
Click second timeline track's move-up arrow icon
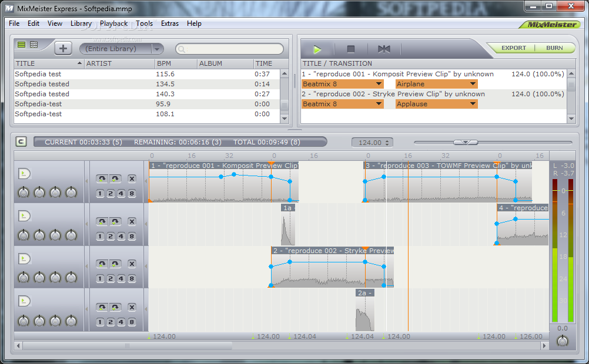point(102,221)
